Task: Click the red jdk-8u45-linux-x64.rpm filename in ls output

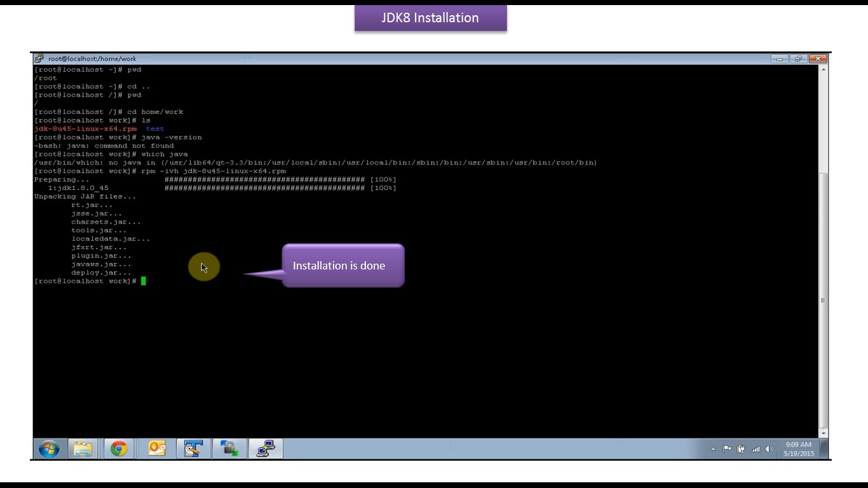Action: pyautogui.click(x=85, y=129)
